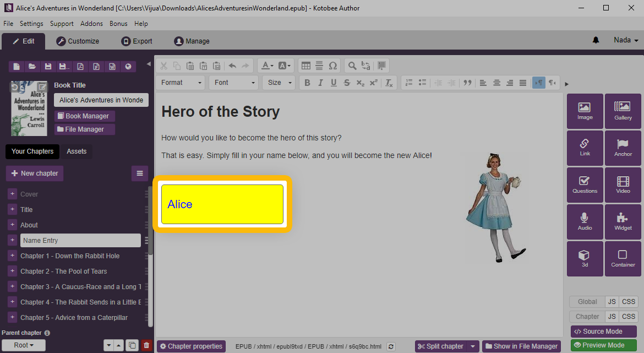This screenshot has width=644, height=353.
Task: Add a Questions element
Action: [x=585, y=184]
